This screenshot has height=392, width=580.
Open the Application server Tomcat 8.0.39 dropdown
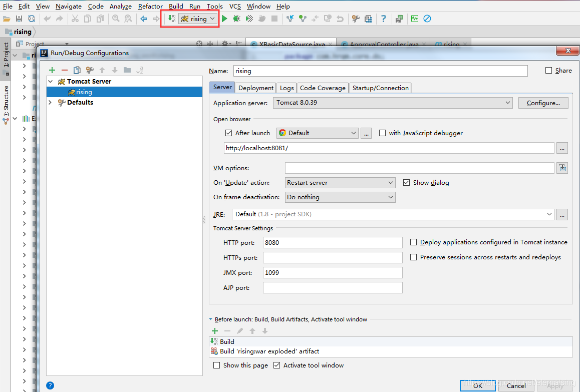tap(393, 103)
